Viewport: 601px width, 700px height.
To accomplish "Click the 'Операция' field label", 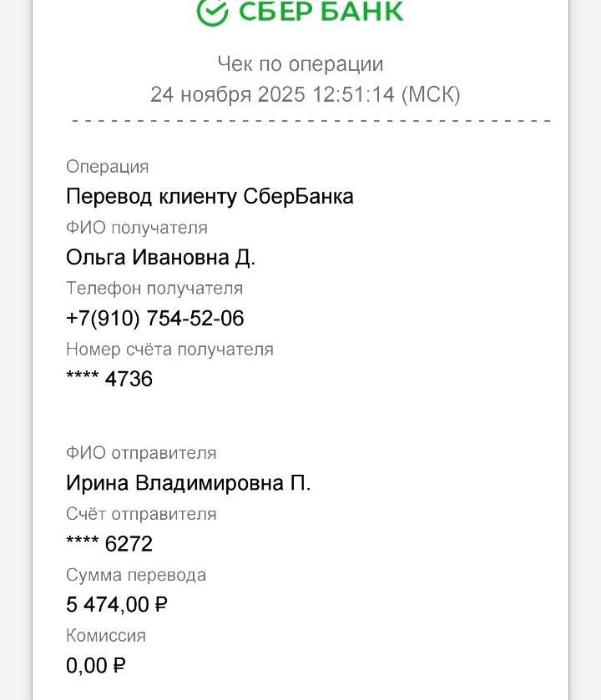I will point(108,167).
